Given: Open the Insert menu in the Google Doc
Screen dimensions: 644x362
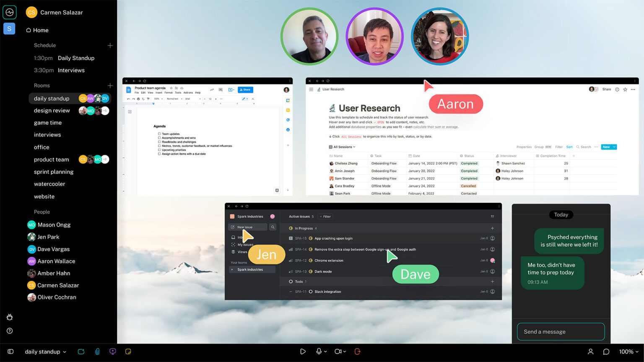Looking at the screenshot, I should click(x=159, y=93).
